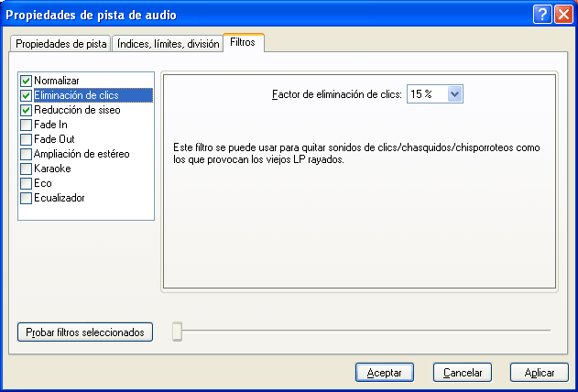The image size is (578, 392).
Task: Select the Filtros tab
Action: pyautogui.click(x=243, y=43)
